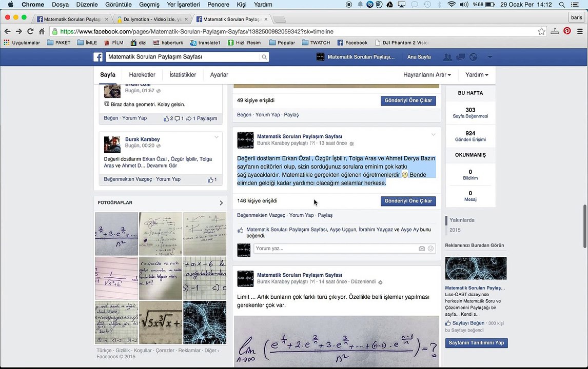588x369 pixels.
Task: Click Gönderiyi Öne Çıkar for 146 reach post
Action: click(x=408, y=201)
